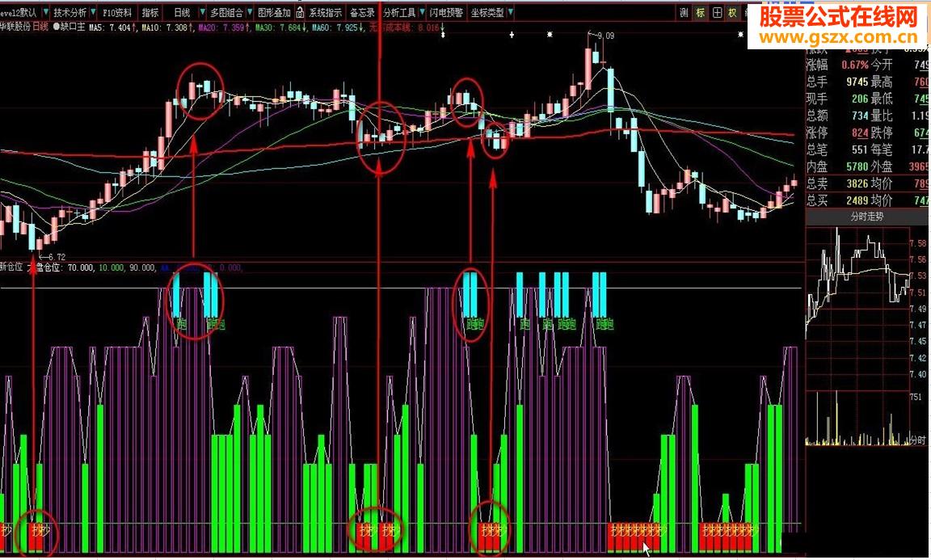This screenshot has height=560, width=931.
Task: Click the 6.72 low price marker
Action: pyautogui.click(x=57, y=257)
